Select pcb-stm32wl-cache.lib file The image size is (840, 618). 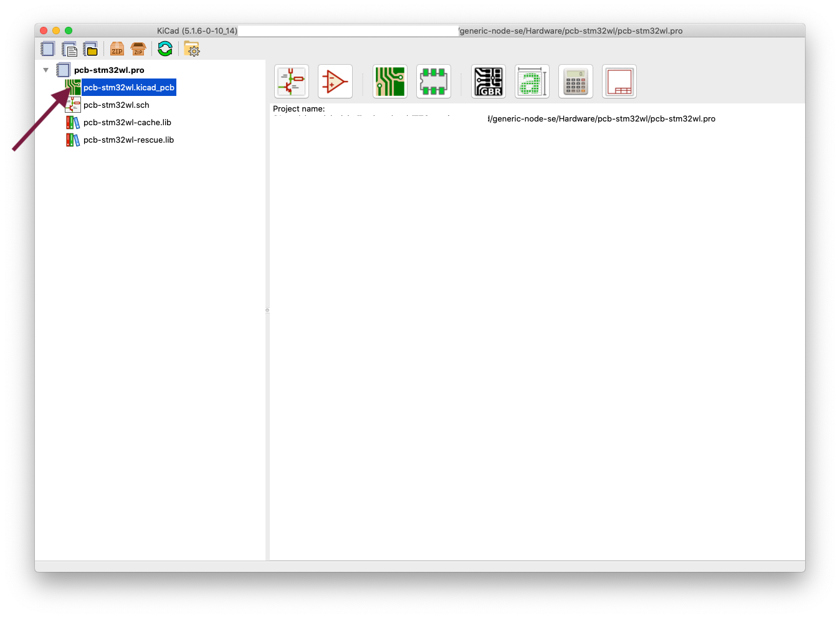[127, 122]
